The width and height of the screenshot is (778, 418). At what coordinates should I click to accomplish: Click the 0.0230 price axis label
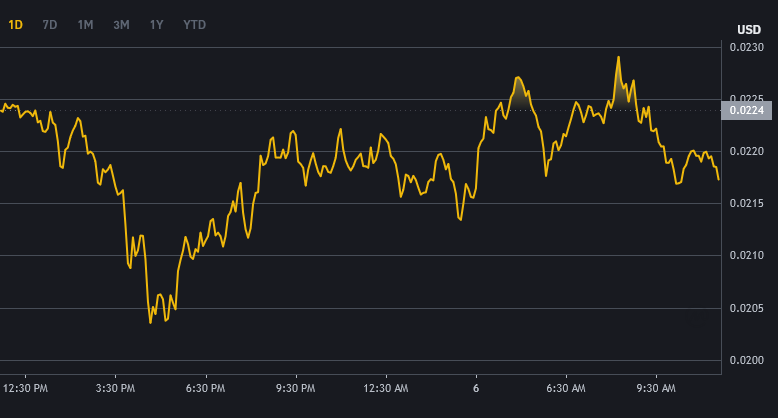(747, 47)
